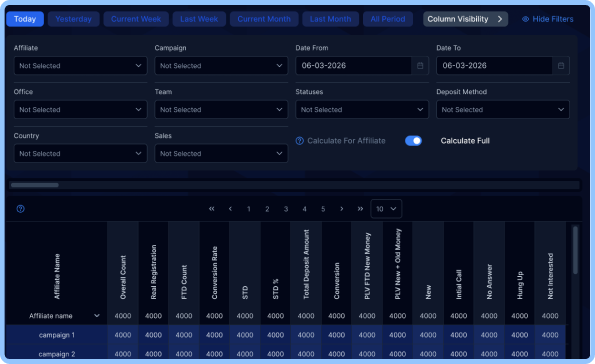This screenshot has height=364, width=595.
Task: Click the eye icon beside Hide Filters
Action: coord(526,19)
